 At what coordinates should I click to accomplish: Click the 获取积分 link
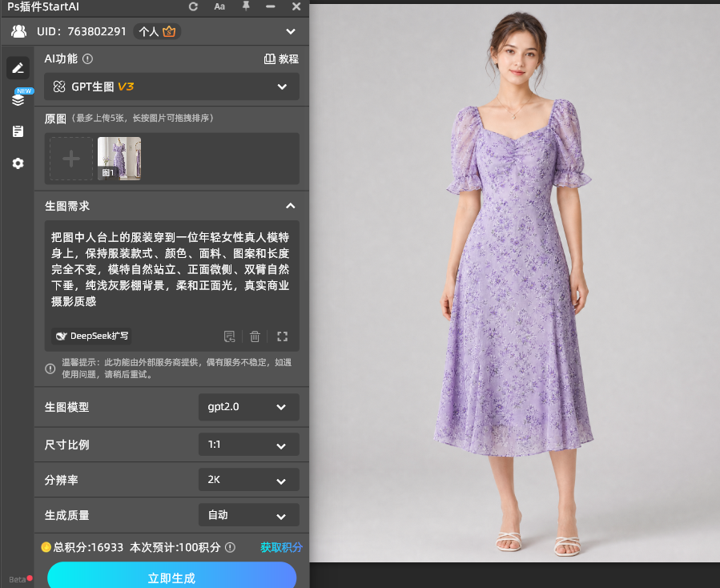coord(281,547)
